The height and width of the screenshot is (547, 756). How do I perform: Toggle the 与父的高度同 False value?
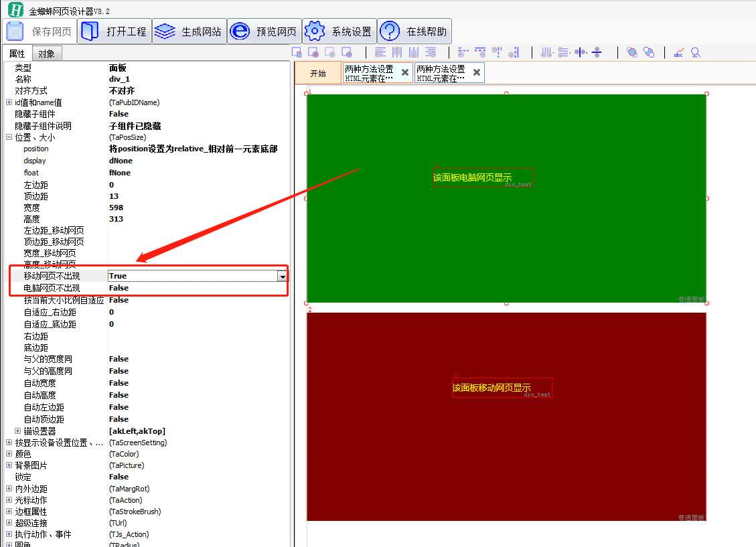(119, 371)
